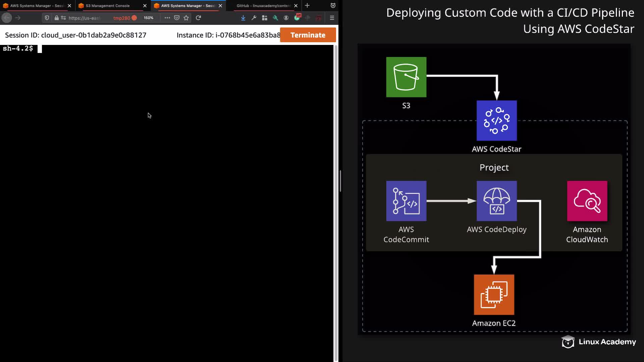The width and height of the screenshot is (644, 362).
Task: Open the GitHub linuxacademy tab
Action: click(263, 6)
